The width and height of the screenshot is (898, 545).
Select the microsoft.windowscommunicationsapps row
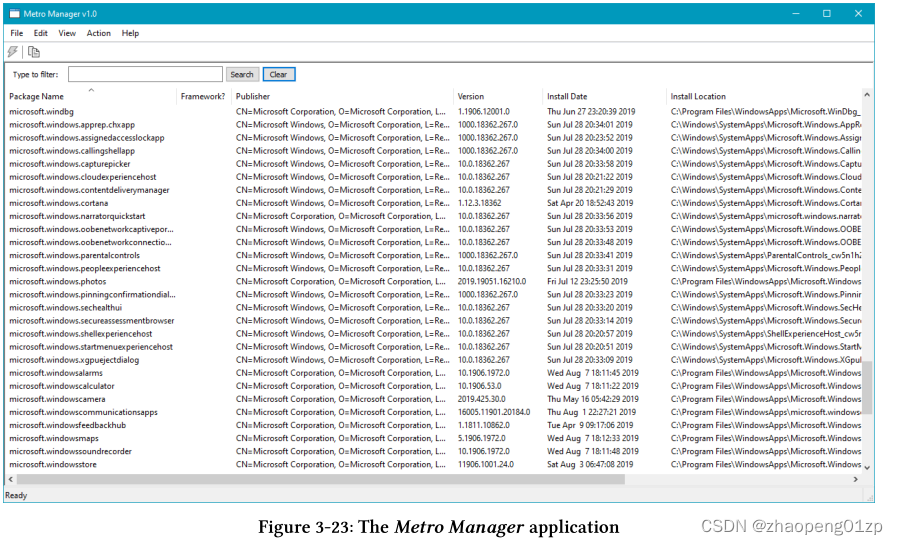(434, 412)
